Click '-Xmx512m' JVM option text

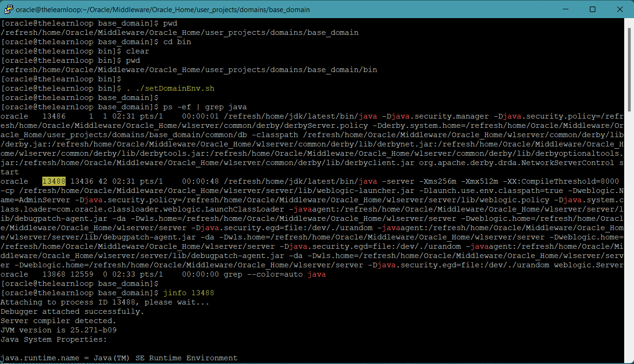coord(479,181)
